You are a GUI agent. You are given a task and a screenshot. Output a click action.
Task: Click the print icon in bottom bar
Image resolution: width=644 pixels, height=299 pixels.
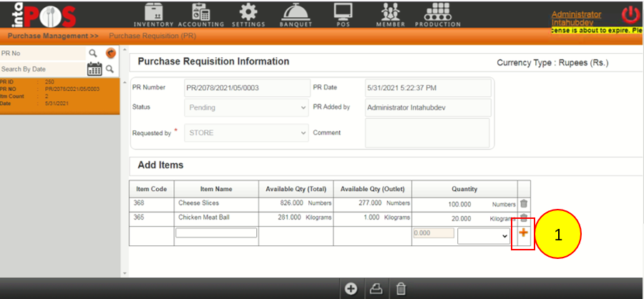tap(376, 288)
